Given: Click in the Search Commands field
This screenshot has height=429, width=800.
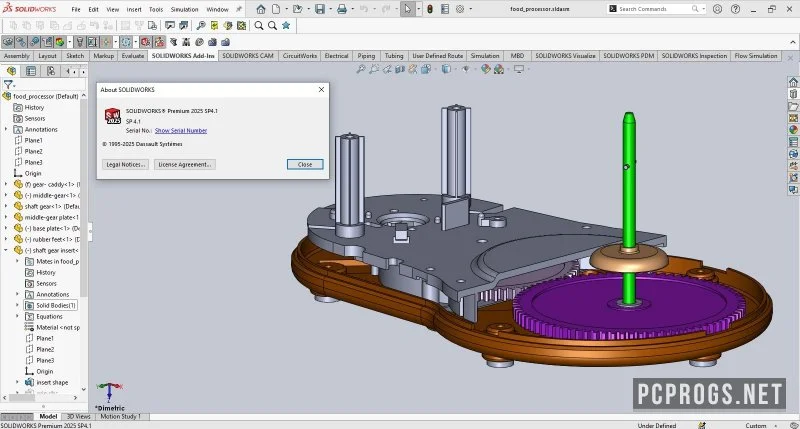Looking at the screenshot, I should pos(655,9).
